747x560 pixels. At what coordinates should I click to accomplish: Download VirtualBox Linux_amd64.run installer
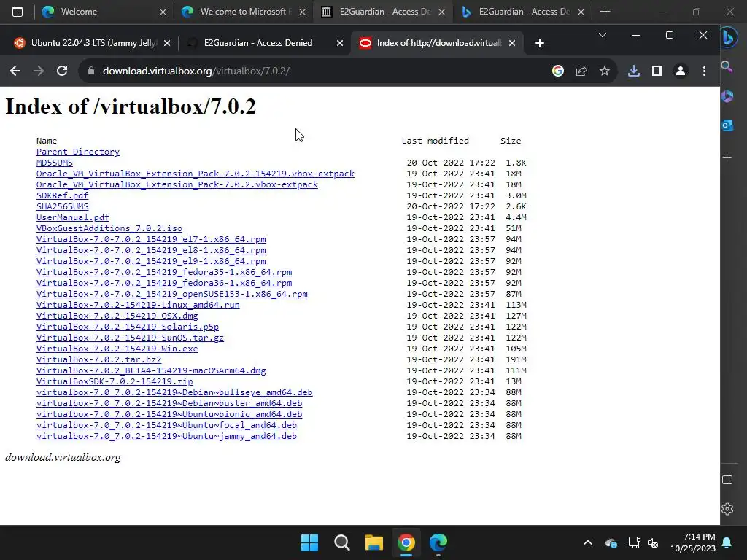point(138,305)
